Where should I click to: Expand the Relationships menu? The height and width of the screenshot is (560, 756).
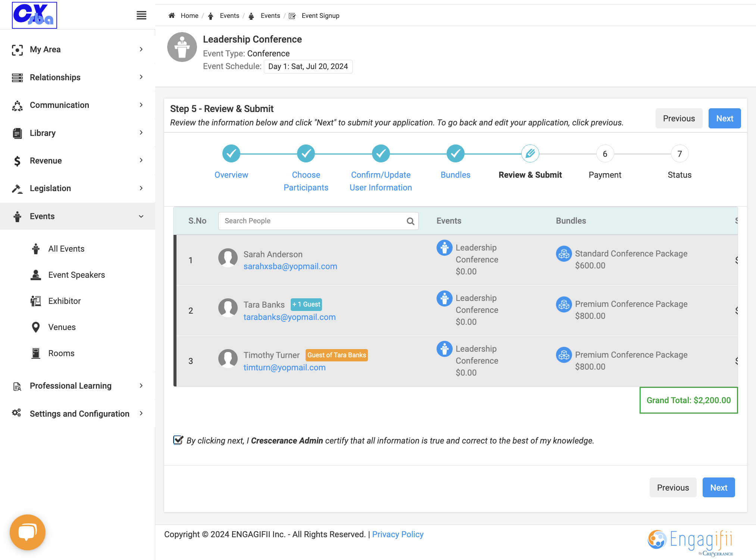coord(78,77)
